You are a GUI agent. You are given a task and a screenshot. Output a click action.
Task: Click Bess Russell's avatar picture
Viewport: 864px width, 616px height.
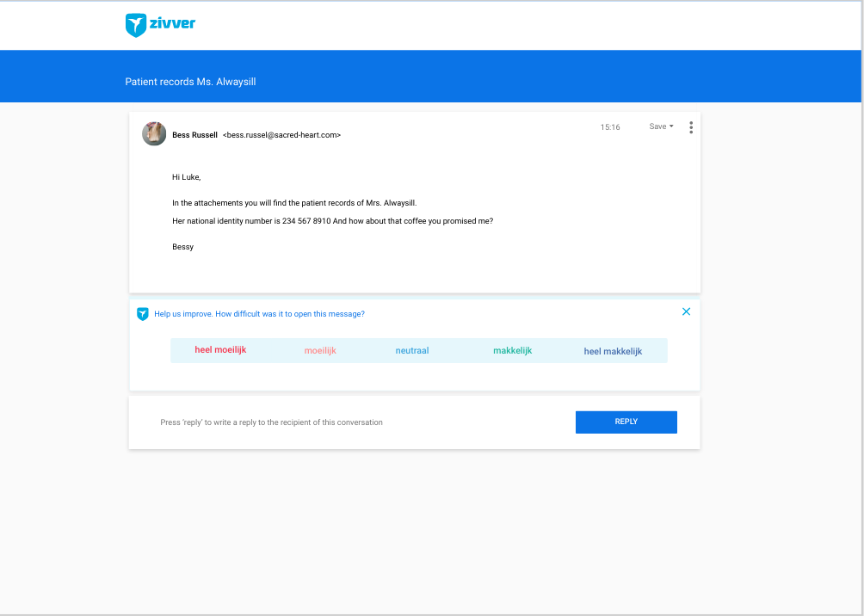pyautogui.click(x=154, y=134)
